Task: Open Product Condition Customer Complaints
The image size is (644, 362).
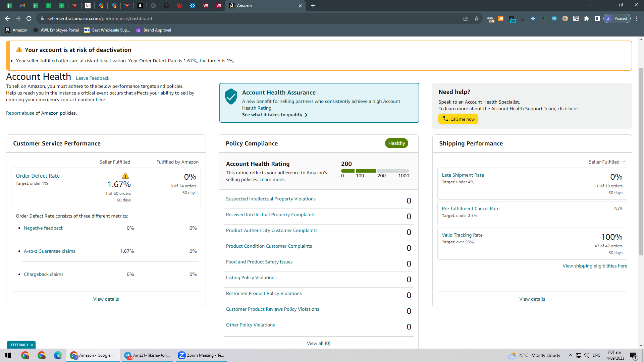Action: coord(269,246)
